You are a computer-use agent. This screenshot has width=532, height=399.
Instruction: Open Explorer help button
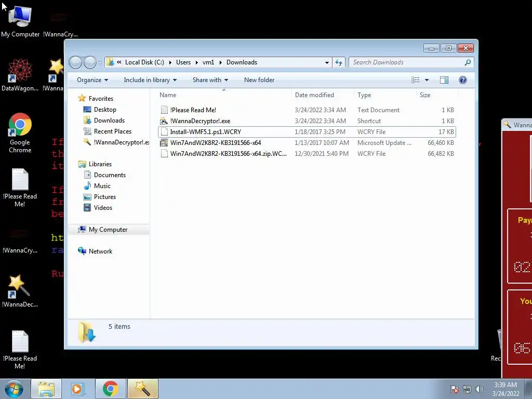[x=463, y=80]
